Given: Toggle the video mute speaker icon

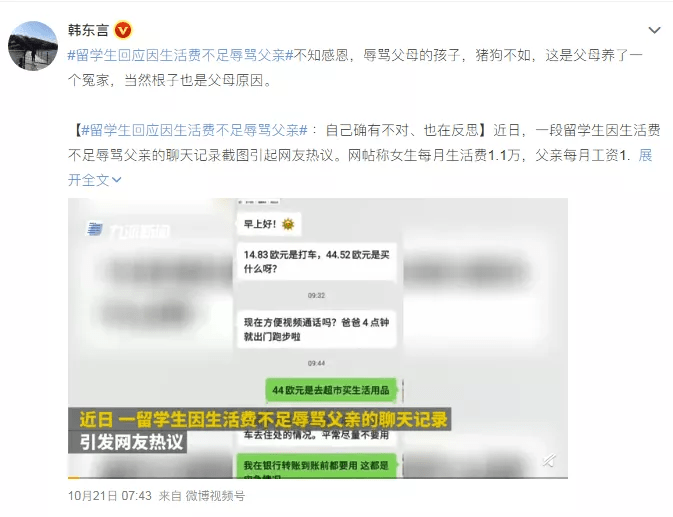Looking at the screenshot, I should 549,461.
